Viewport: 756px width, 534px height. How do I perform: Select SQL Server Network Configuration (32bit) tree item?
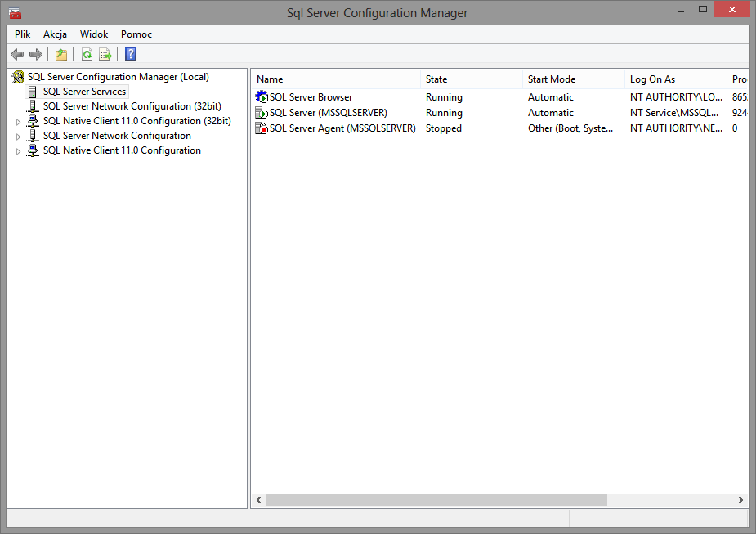coord(117,106)
